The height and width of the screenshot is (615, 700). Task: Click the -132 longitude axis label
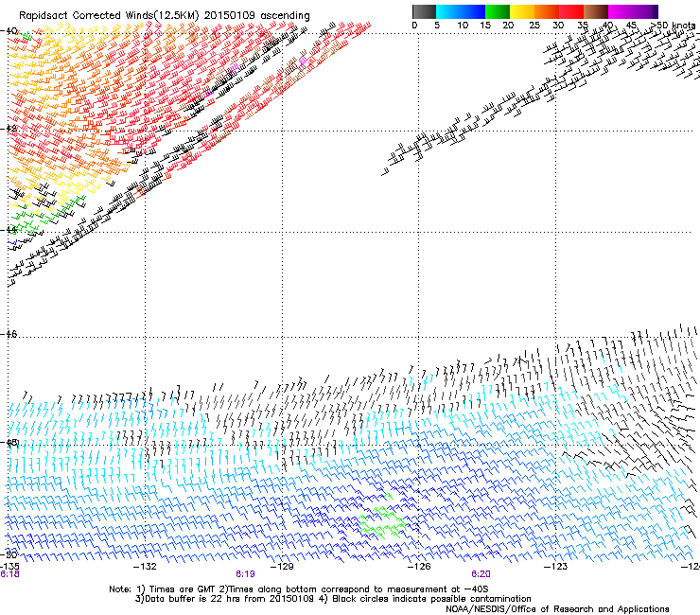click(x=146, y=567)
